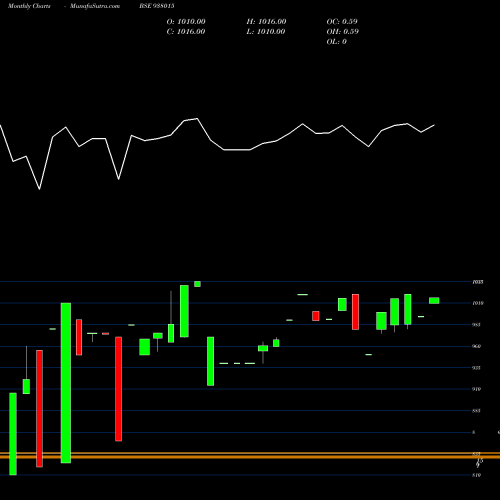The width and height of the screenshot is (500, 500).
Task: Click the 885 price axis label
Action: 477,411
